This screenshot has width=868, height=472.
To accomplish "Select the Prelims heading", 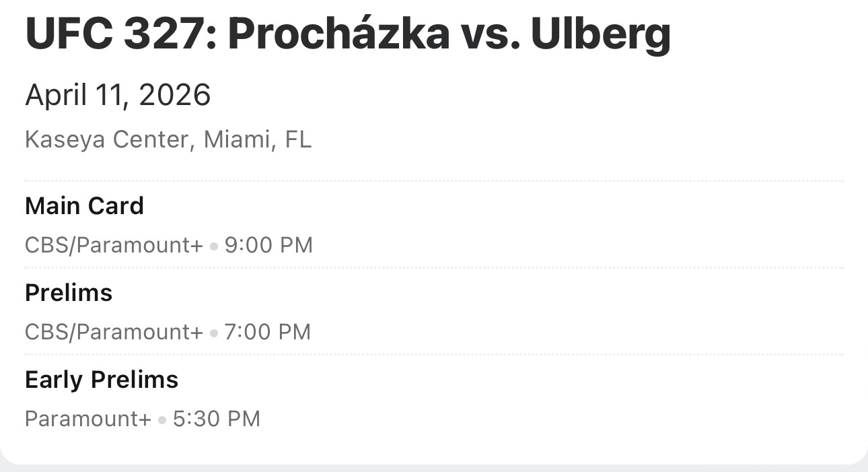I will [x=69, y=292].
